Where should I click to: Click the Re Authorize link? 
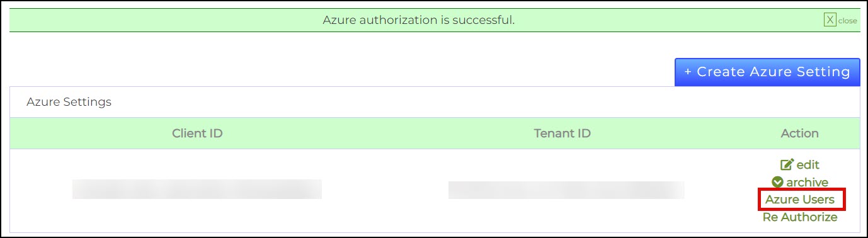[800, 217]
